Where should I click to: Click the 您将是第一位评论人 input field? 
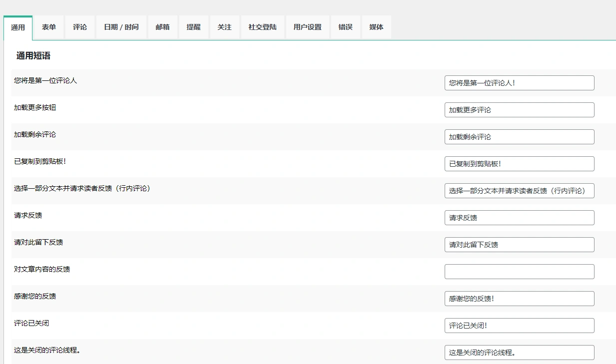click(x=519, y=82)
